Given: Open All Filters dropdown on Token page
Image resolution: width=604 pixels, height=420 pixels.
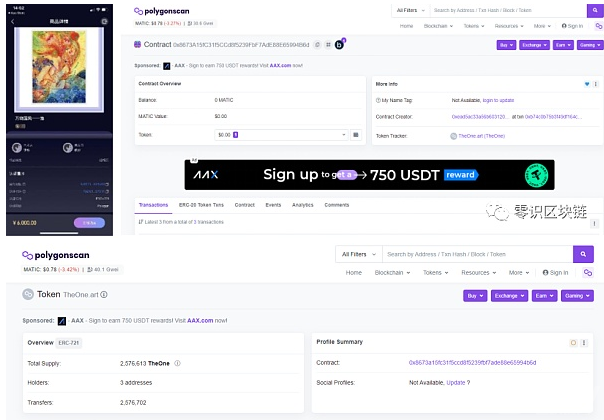Looking at the screenshot, I should click(x=359, y=254).
